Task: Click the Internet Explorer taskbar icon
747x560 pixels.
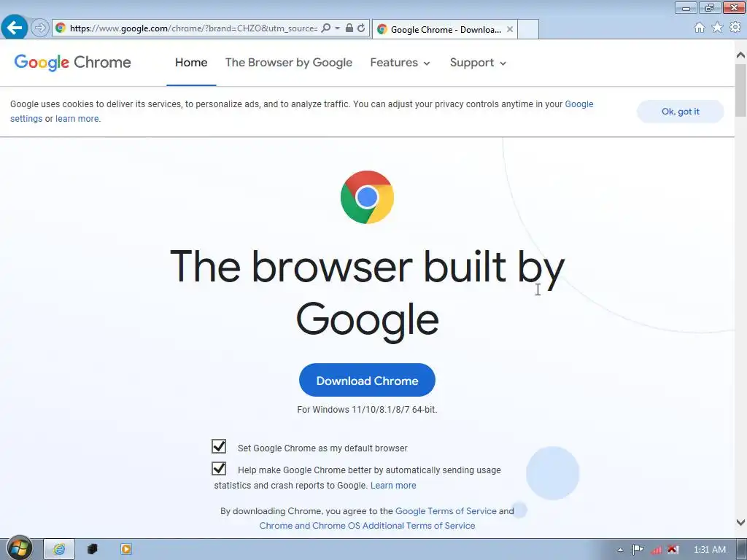Action: click(x=59, y=549)
